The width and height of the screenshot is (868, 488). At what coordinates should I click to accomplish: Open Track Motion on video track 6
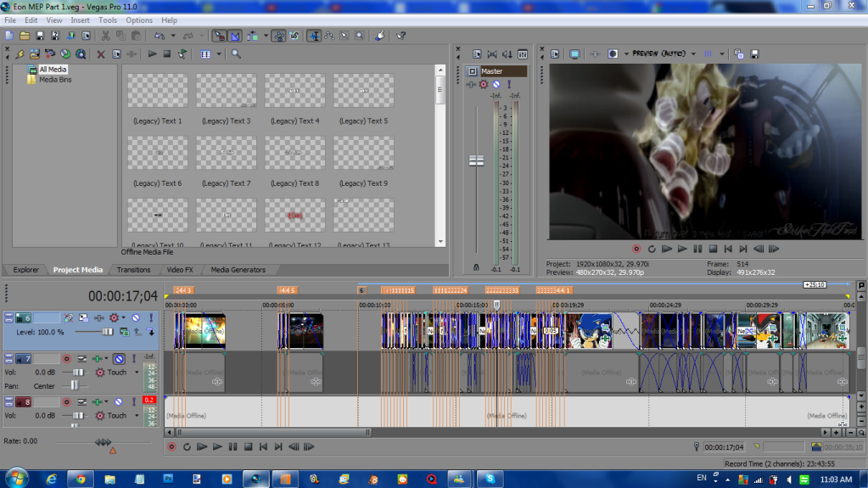coord(83,317)
